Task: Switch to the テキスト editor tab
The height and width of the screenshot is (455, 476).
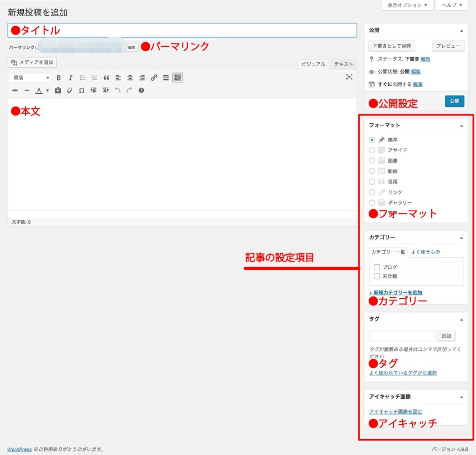Action: pos(343,64)
